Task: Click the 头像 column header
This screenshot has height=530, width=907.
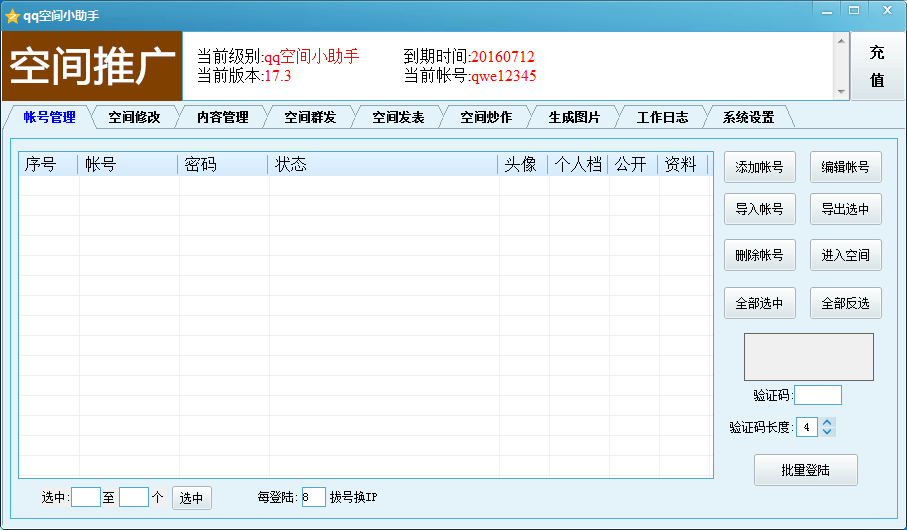Action: [x=523, y=164]
